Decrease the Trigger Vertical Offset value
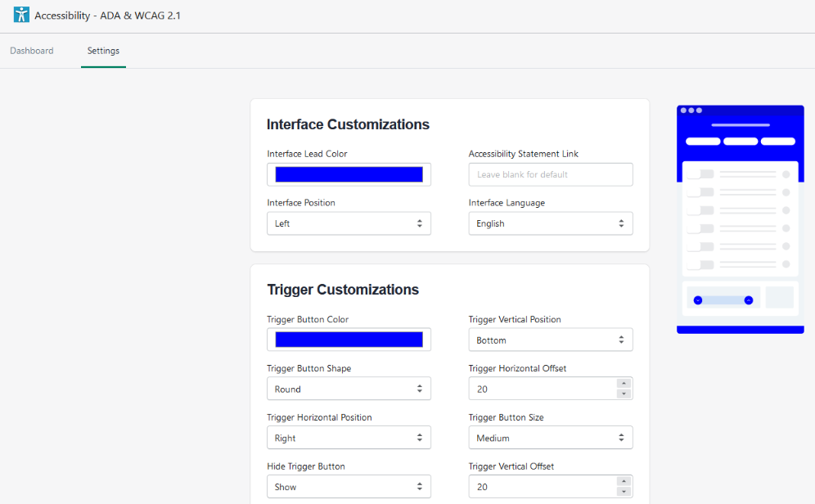Viewport: 815px width, 504px height. pyautogui.click(x=624, y=492)
